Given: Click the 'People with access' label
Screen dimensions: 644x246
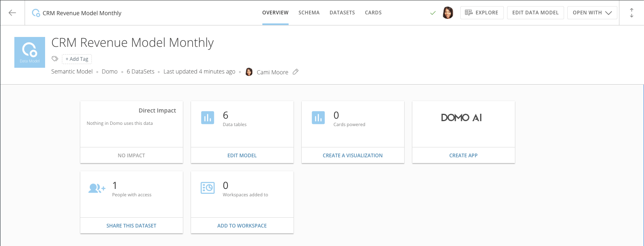Looking at the screenshot, I should pos(132,195).
